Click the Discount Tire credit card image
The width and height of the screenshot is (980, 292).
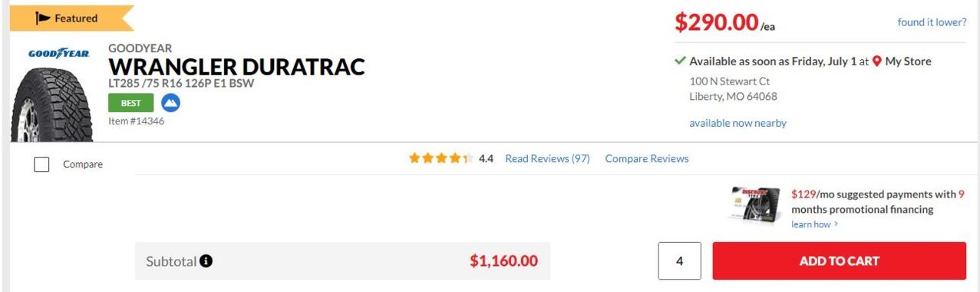tap(757, 204)
